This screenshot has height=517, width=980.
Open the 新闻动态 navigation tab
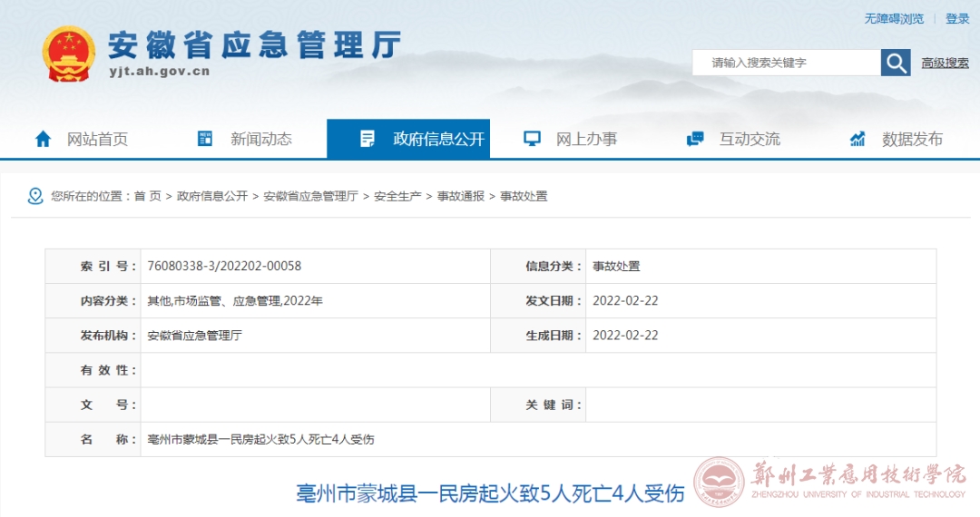coord(260,139)
